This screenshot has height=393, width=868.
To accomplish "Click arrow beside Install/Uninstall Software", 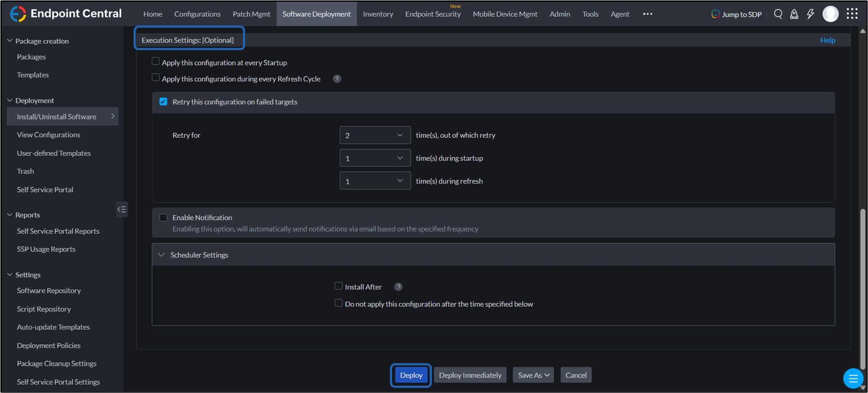I will point(113,116).
